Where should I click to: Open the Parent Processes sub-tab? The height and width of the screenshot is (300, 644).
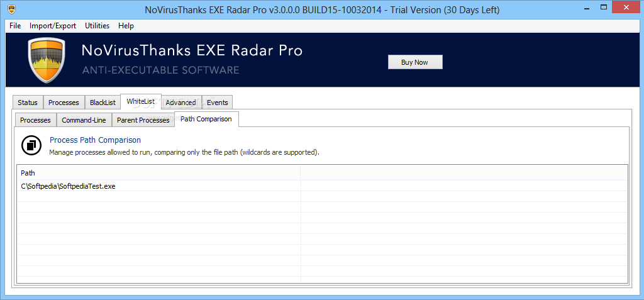[143, 120]
